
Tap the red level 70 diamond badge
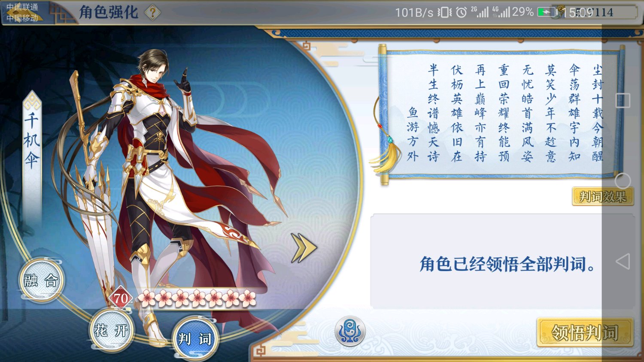click(121, 298)
